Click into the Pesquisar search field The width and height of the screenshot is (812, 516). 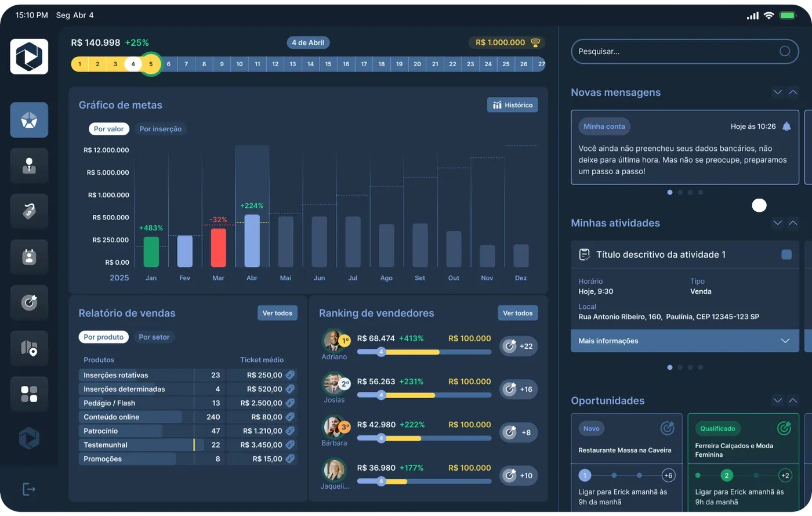tap(685, 51)
